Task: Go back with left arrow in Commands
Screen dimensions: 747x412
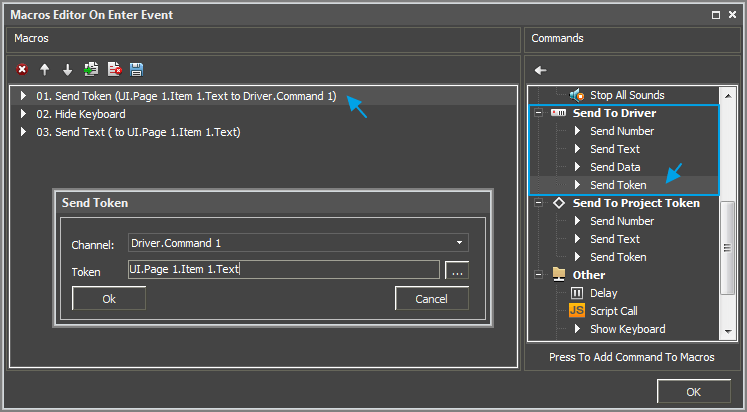Action: coord(540,70)
